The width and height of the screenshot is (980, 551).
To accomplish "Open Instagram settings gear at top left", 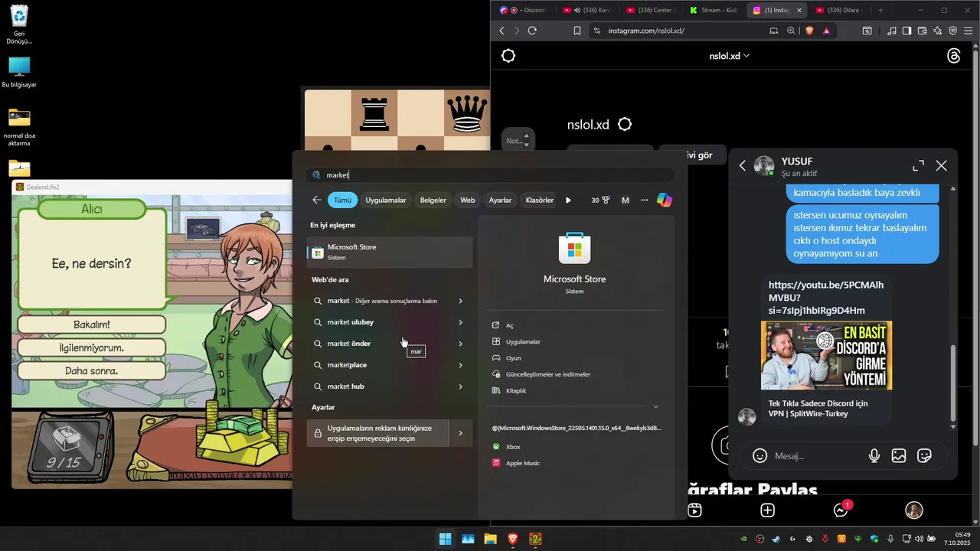I will point(508,56).
